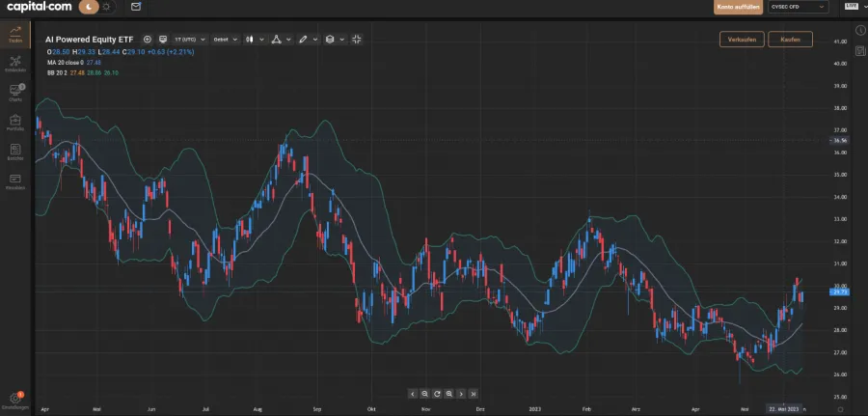This screenshot has width=868, height=416.
Task: Click the 22. Mai 2023 date label
Action: [x=783, y=409]
